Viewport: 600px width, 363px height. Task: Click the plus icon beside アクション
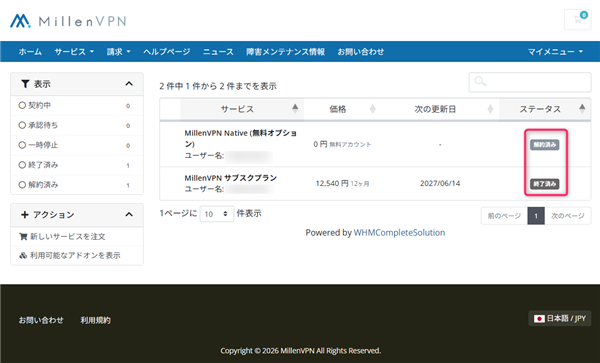[x=25, y=215]
